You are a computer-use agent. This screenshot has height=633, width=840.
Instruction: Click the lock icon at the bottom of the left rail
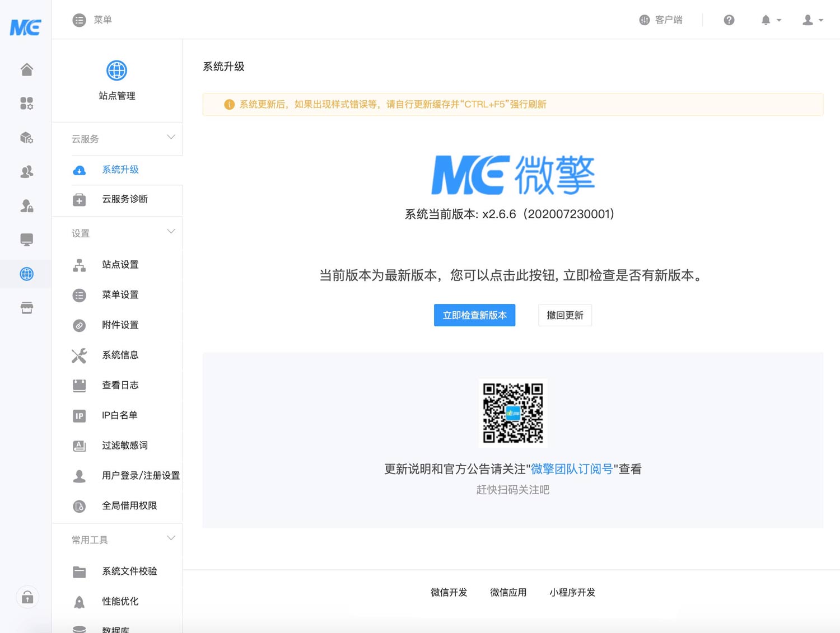pos(27,597)
